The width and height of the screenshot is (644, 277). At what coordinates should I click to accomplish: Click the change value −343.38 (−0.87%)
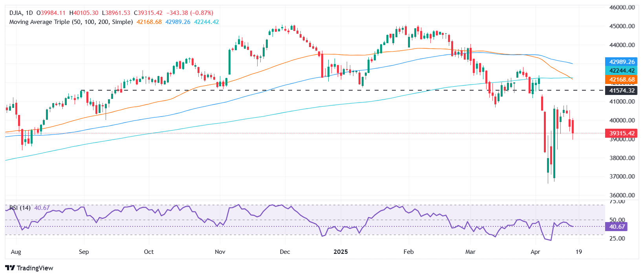[190, 13]
